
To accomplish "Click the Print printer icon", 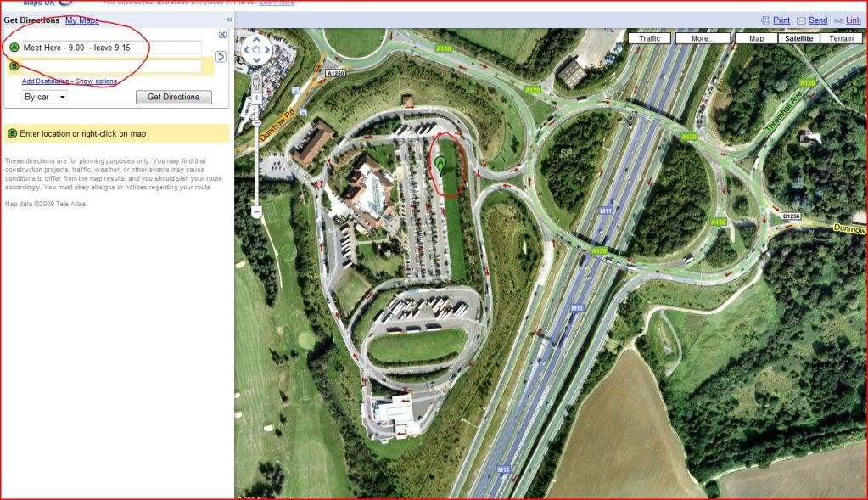I will pos(765,20).
